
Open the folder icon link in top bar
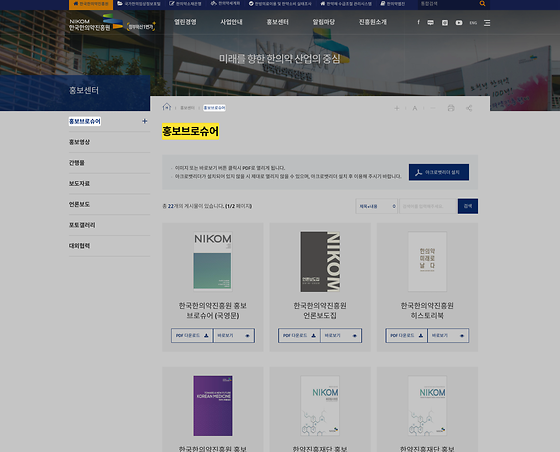coord(139,4)
